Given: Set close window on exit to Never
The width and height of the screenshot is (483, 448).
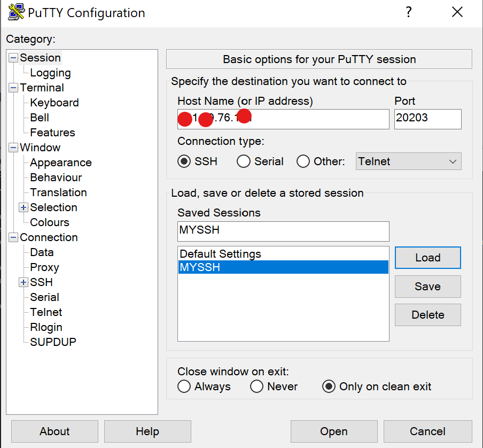Looking at the screenshot, I should click(x=256, y=387).
